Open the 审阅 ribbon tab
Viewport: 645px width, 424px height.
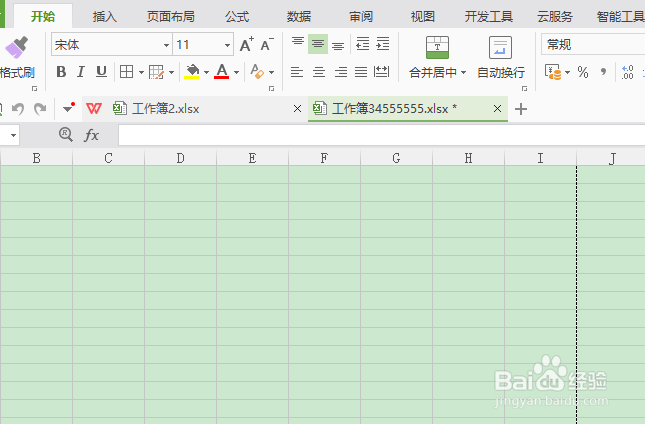coord(361,16)
